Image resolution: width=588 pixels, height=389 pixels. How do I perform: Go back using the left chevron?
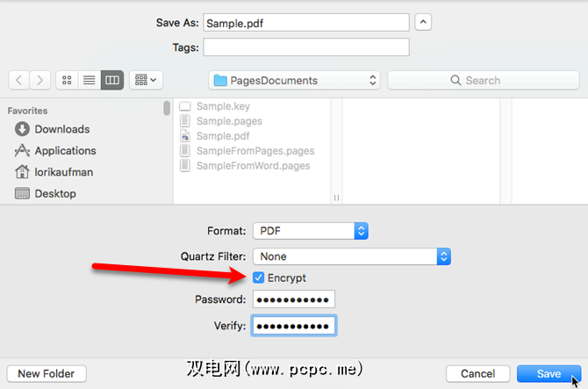coord(18,80)
